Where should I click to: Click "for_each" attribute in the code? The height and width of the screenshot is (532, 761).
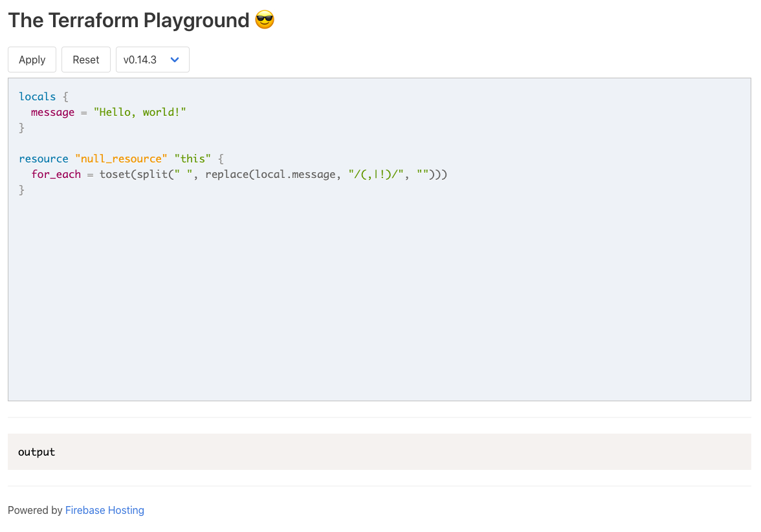click(56, 174)
